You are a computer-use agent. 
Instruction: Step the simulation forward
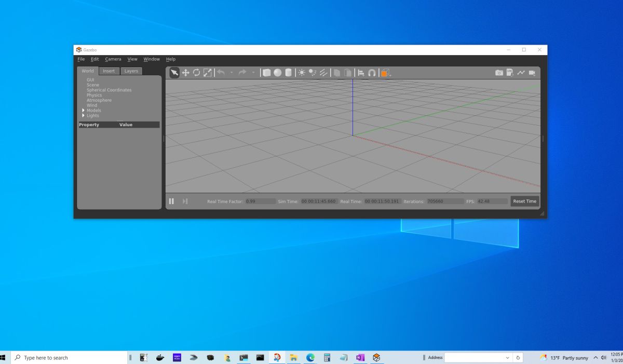pos(185,201)
